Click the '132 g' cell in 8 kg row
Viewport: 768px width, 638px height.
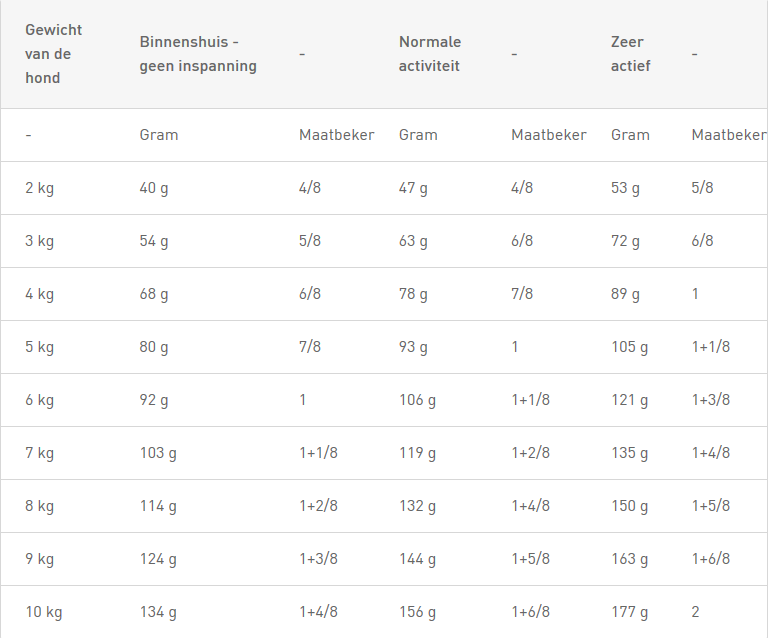click(x=417, y=506)
